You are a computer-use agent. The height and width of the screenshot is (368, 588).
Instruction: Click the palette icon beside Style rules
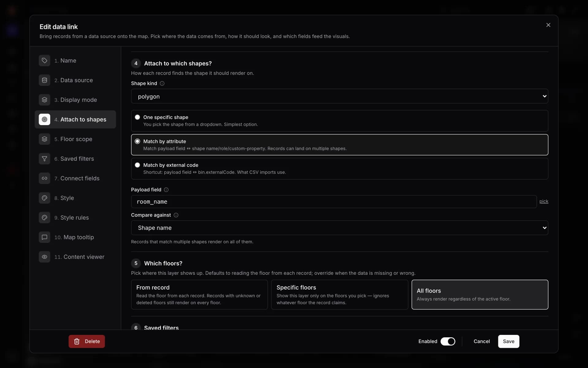coord(44,217)
